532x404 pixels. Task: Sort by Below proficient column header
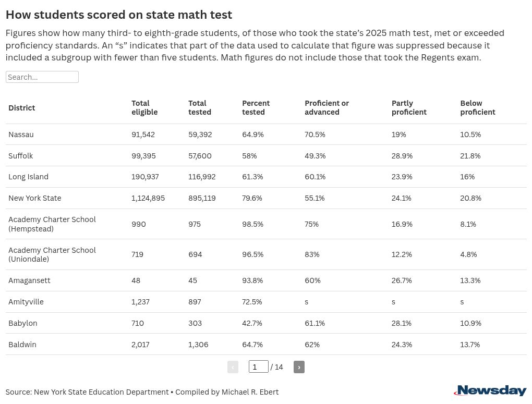[x=478, y=107]
